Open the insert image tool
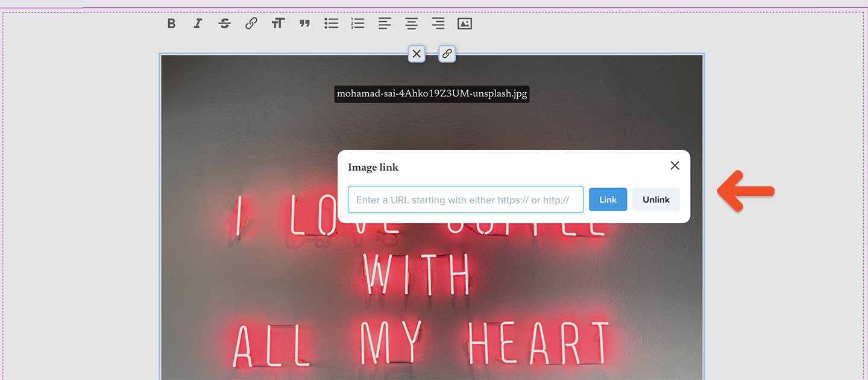Viewport: 868px width, 380px height. tap(464, 24)
